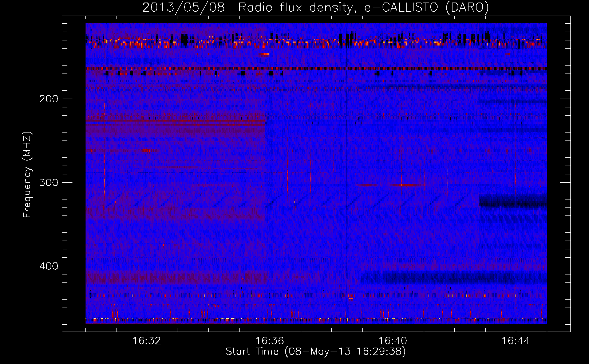The height and width of the screenshot is (364, 589).
Task: Click the 16:32 time tick label
Action: click(x=147, y=341)
